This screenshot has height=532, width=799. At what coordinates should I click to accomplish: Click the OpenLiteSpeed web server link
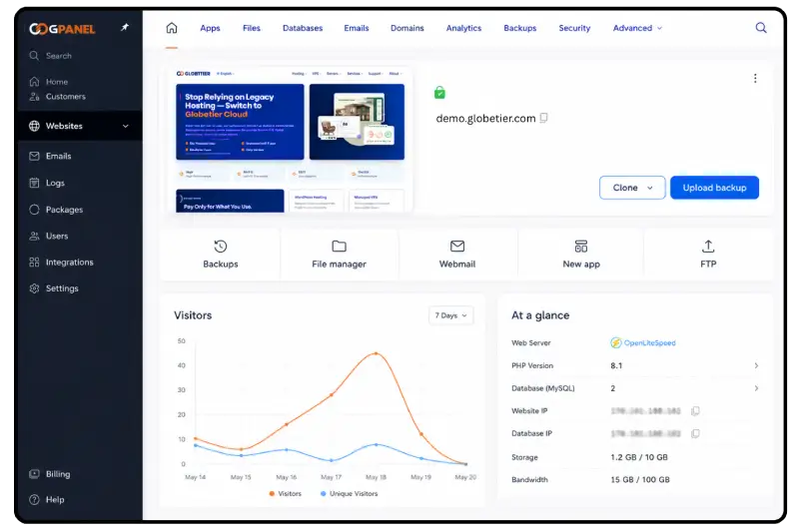tap(643, 342)
